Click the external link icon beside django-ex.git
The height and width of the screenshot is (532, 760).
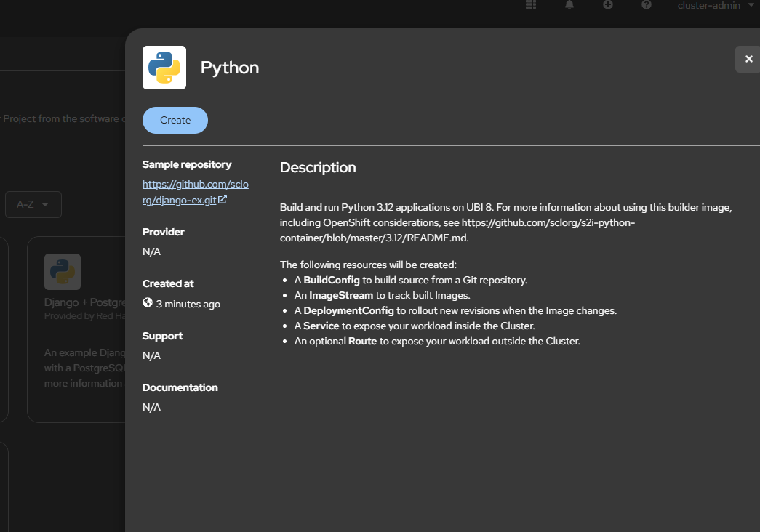click(223, 200)
